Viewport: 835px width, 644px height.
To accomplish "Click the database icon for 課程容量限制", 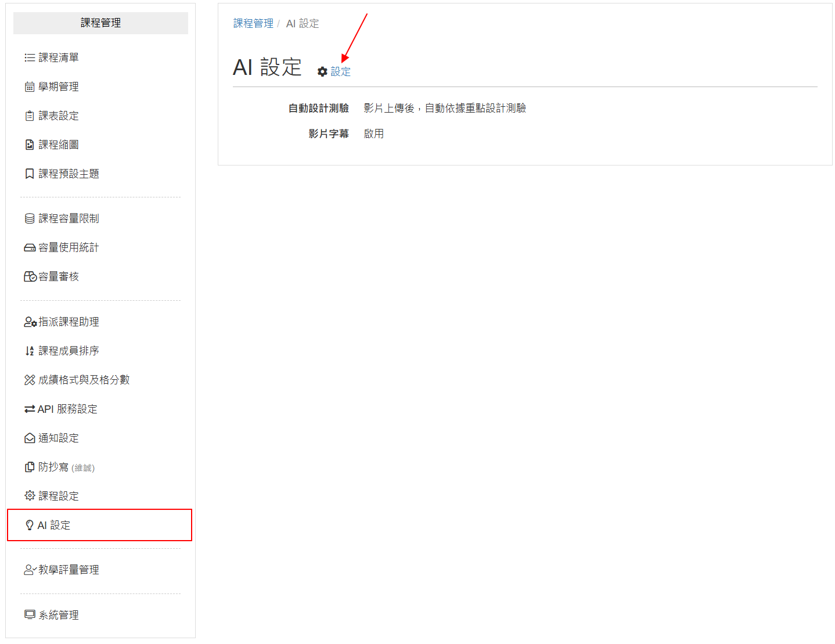I will click(30, 218).
